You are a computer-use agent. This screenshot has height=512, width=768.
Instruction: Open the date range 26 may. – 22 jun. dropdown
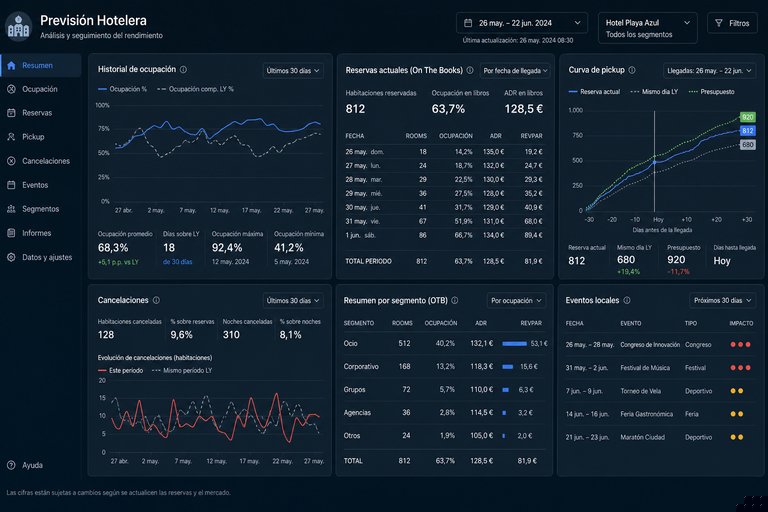522,23
